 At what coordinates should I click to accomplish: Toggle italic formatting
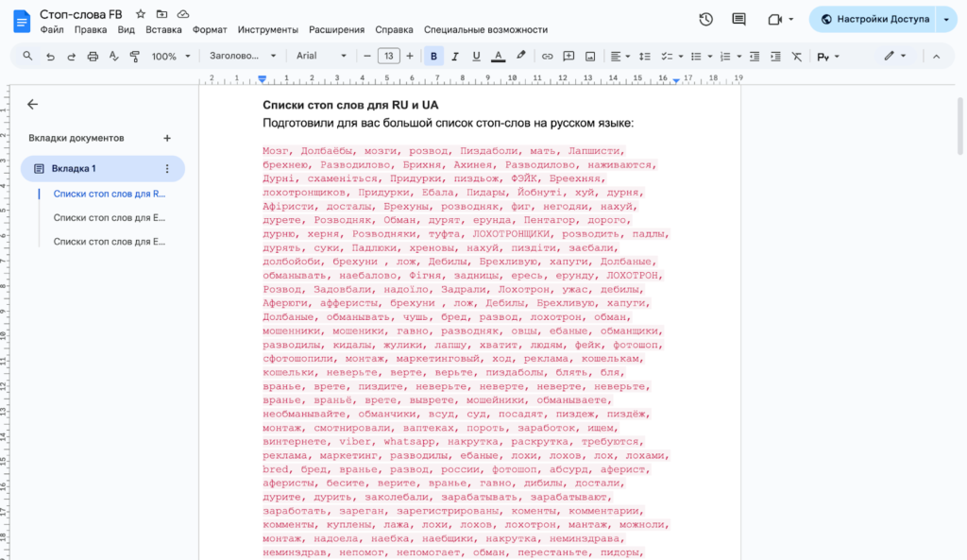[455, 57]
